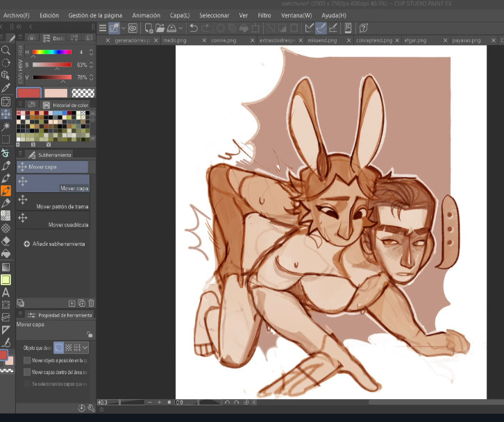Click the Mover capa subtool group header
Screen dimensions: 504x422
52,167
